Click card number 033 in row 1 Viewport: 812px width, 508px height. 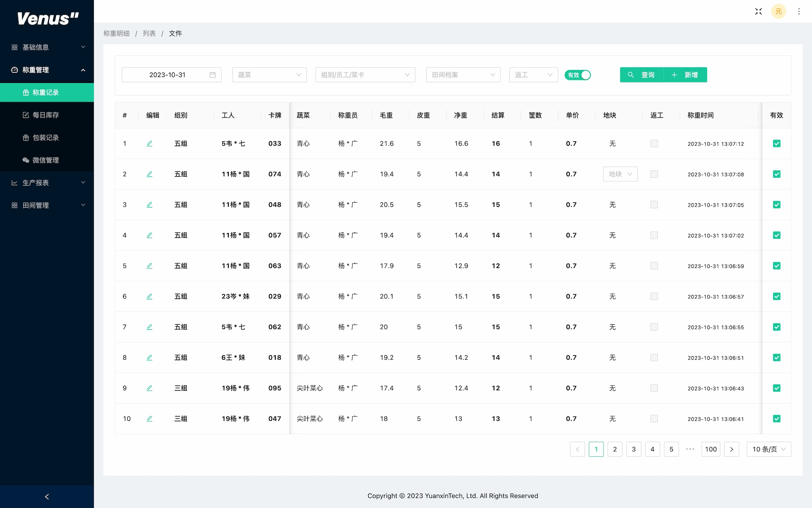click(275, 144)
